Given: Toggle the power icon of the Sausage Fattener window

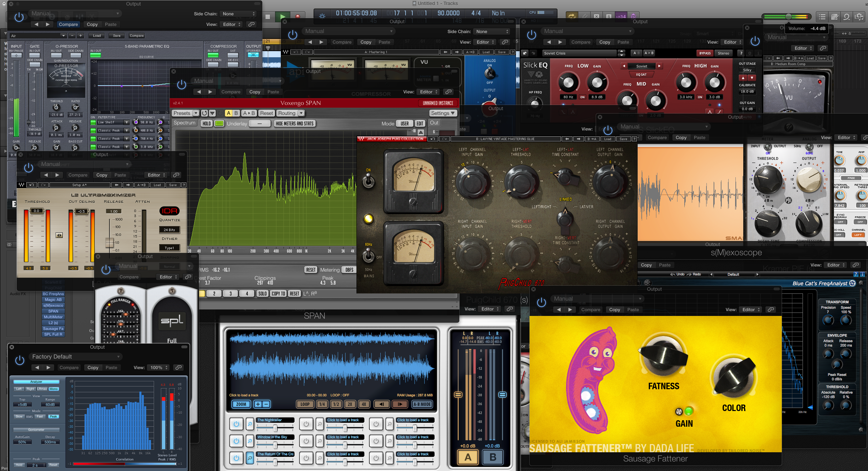Looking at the screenshot, I should (541, 303).
